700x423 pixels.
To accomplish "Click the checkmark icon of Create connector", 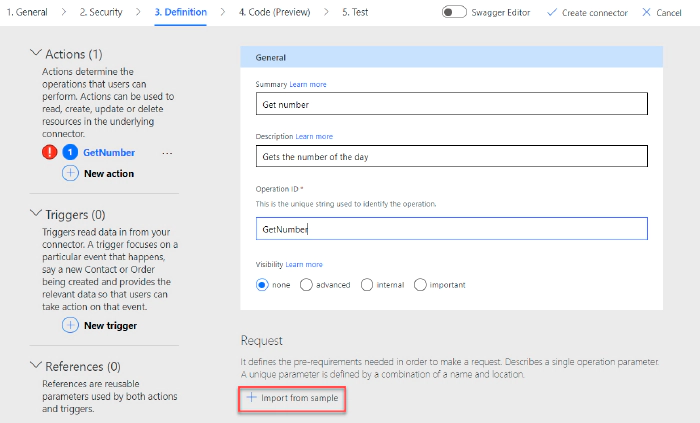I will [552, 12].
